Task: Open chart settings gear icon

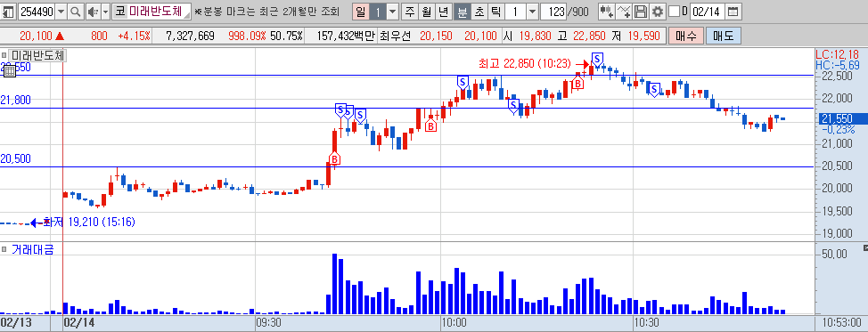Action: [657, 11]
